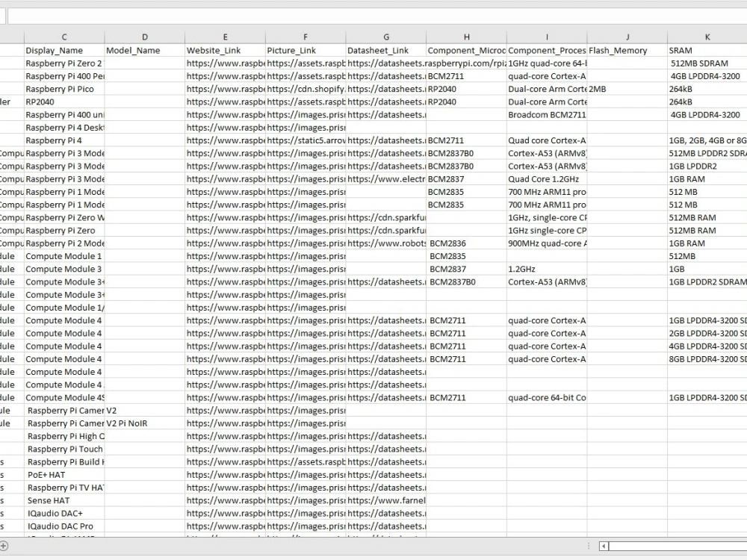Viewport: 747px width, 560px height.
Task: Select the BCM2836 cell
Action: tap(466, 243)
